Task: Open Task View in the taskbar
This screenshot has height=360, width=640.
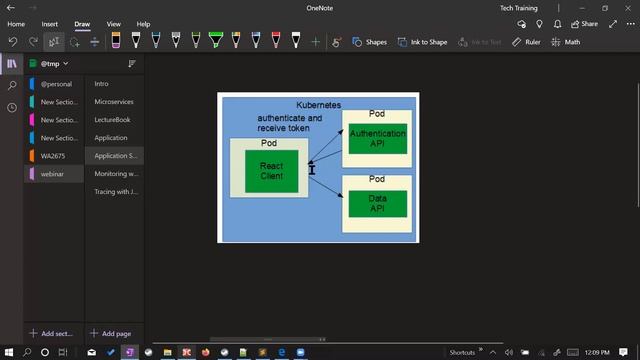Action: [x=63, y=352]
